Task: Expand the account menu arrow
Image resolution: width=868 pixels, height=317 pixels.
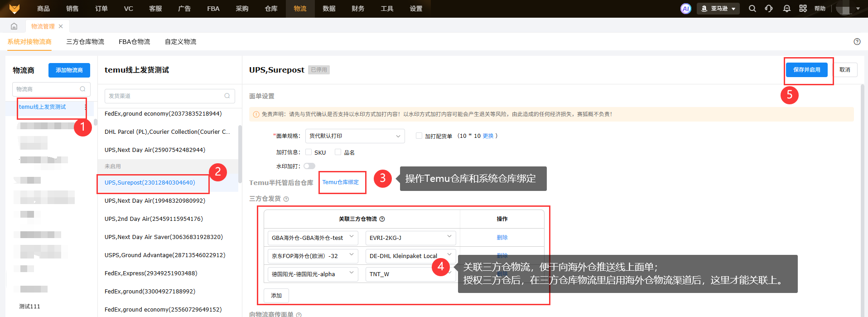Action: [x=858, y=9]
